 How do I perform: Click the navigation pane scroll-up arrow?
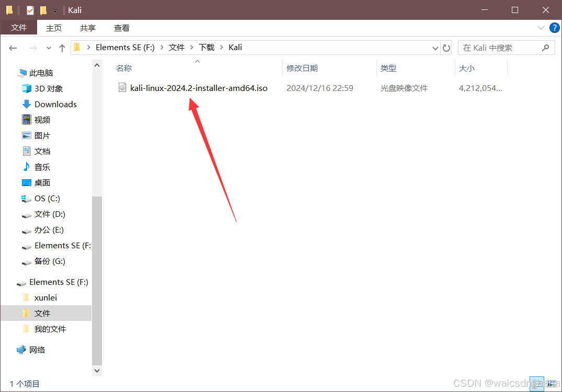click(x=97, y=65)
